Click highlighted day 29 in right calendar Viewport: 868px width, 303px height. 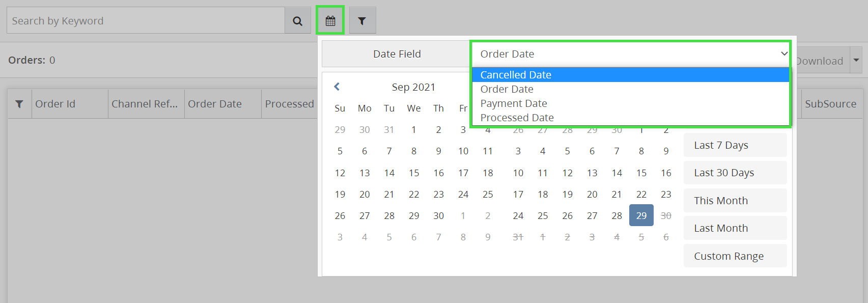(x=641, y=215)
